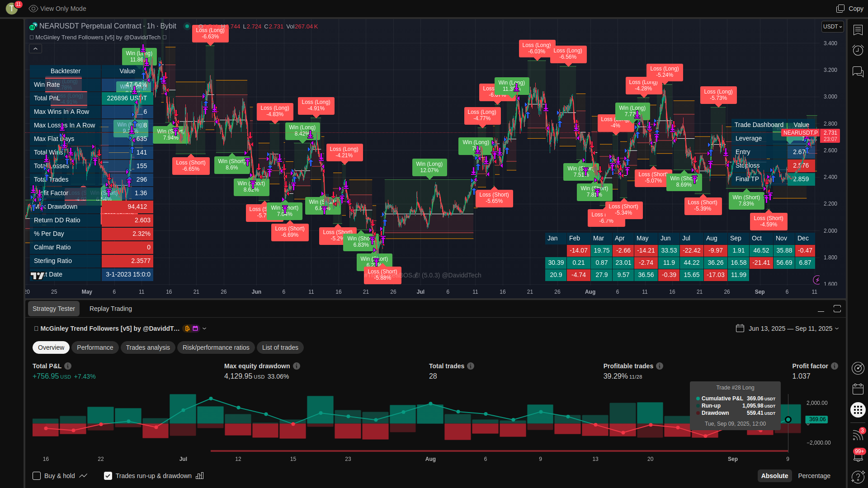
Task: Open the apps grid icon
Action: tap(858, 410)
